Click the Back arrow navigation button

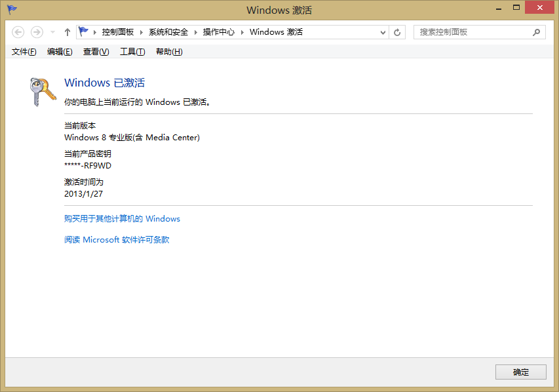click(18, 32)
